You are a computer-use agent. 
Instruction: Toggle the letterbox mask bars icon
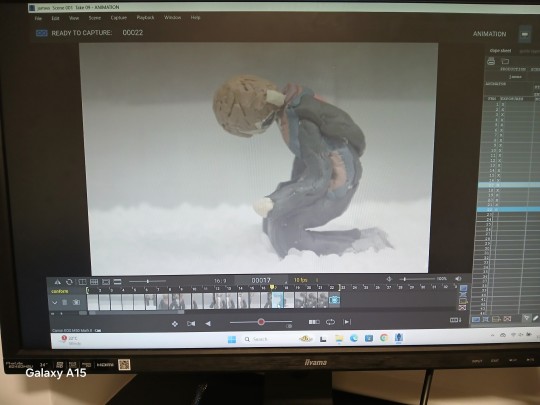coord(117,282)
